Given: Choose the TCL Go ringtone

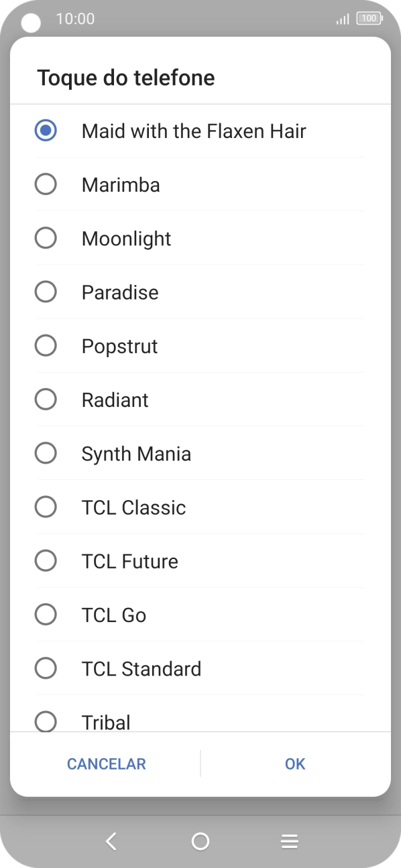Looking at the screenshot, I should click(x=200, y=615).
